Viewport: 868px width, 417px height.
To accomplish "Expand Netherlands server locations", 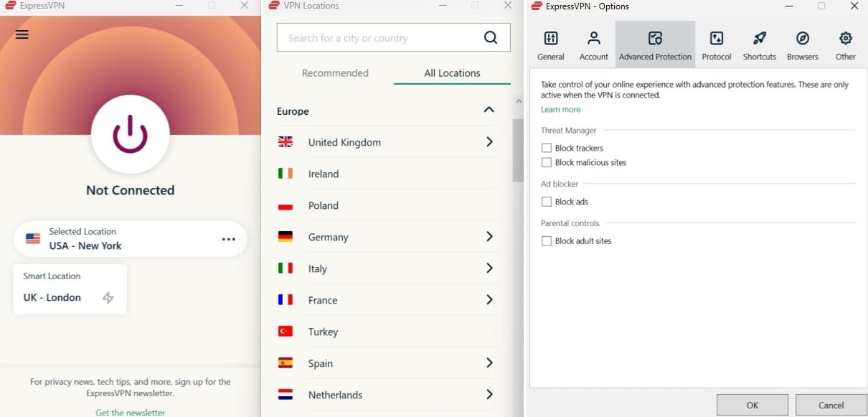I will click(489, 395).
